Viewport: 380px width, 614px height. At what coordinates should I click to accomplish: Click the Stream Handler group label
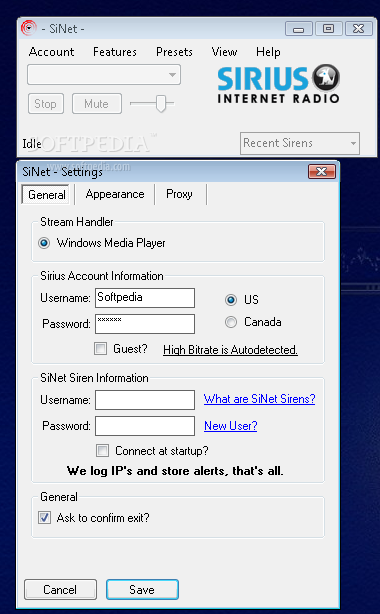coord(77,222)
